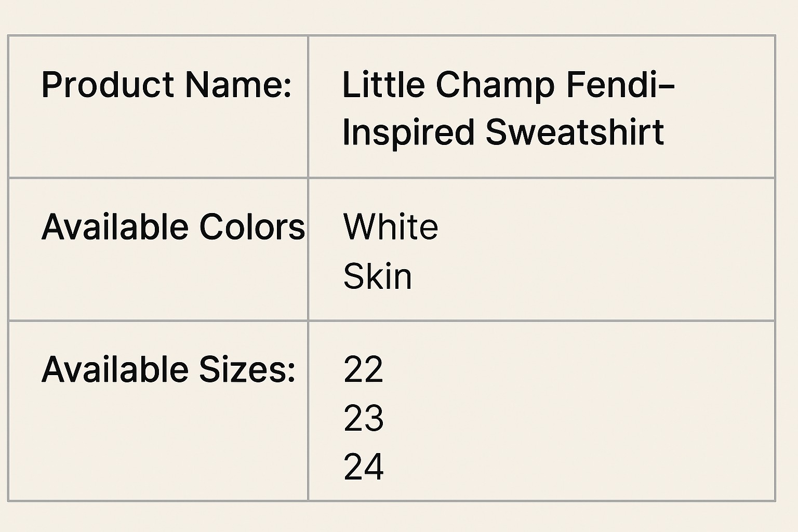Choose size 24 from the list
Image resolution: width=798 pixels, height=532 pixels.
coord(363,466)
